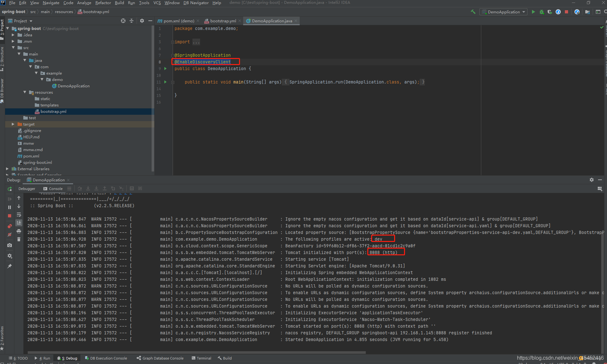Start debugging with the green bug icon
Image resolution: width=607 pixels, height=364 pixels.
coord(542,12)
